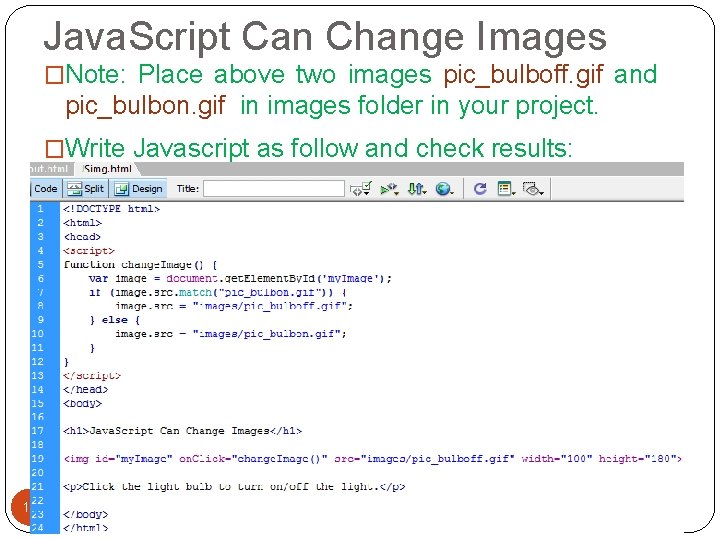720x540 pixels.
Task: Click the refresh design view icon
Action: click(x=480, y=189)
